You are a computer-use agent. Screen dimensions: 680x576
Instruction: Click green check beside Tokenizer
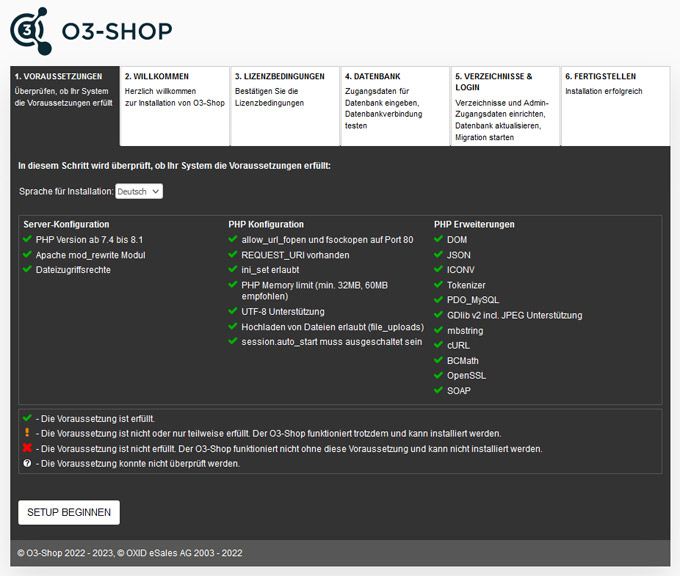[x=438, y=285]
